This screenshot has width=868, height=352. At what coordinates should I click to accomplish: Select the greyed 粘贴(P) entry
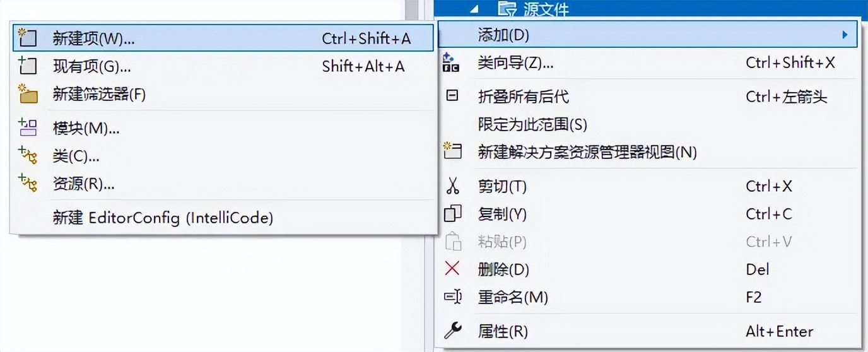502,242
